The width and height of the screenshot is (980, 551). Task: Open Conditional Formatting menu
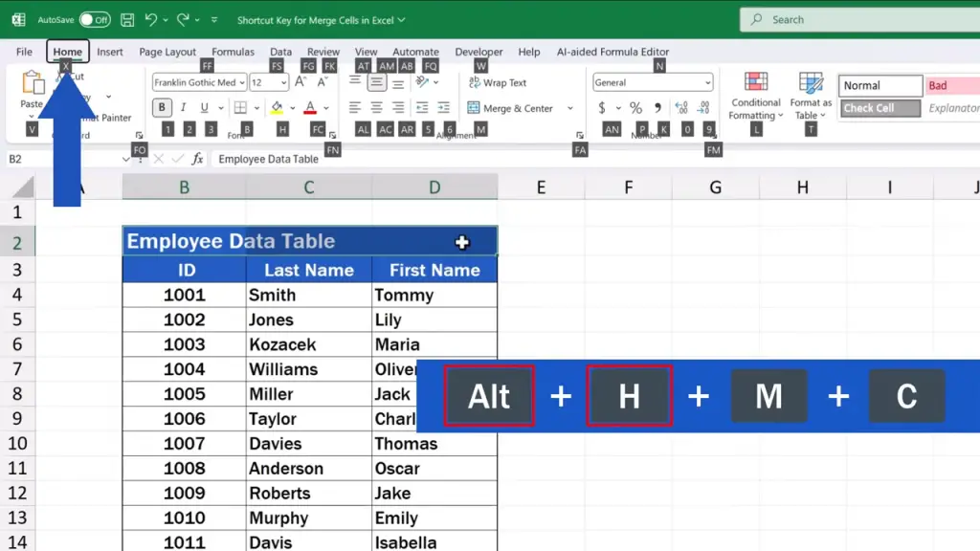[756, 96]
